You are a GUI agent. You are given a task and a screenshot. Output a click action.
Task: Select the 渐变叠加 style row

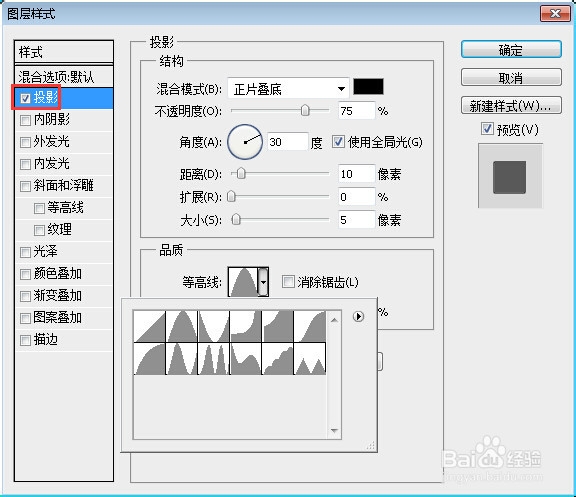(64, 296)
